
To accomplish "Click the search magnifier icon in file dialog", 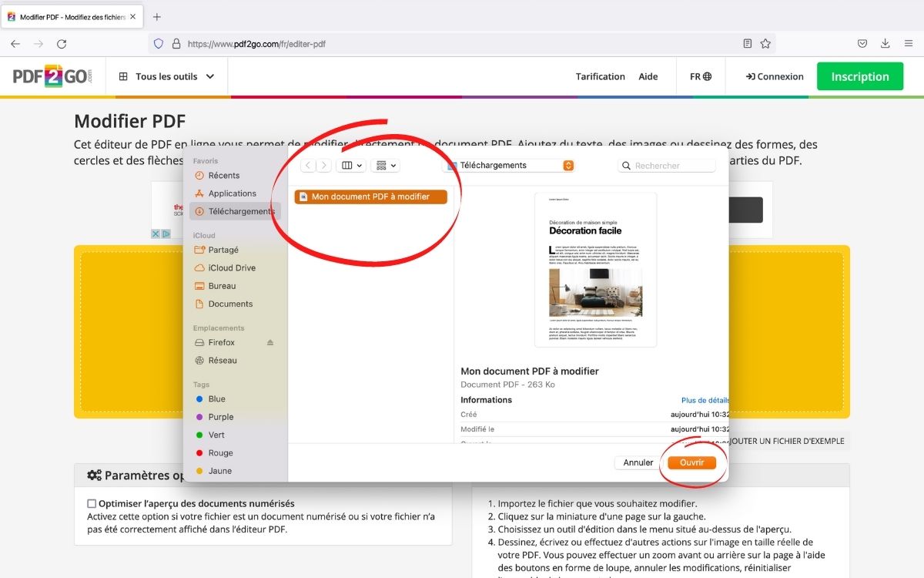I will (x=627, y=166).
